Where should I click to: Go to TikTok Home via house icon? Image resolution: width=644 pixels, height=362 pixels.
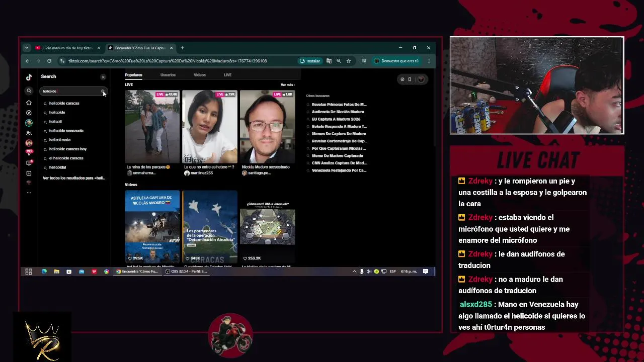29,103
